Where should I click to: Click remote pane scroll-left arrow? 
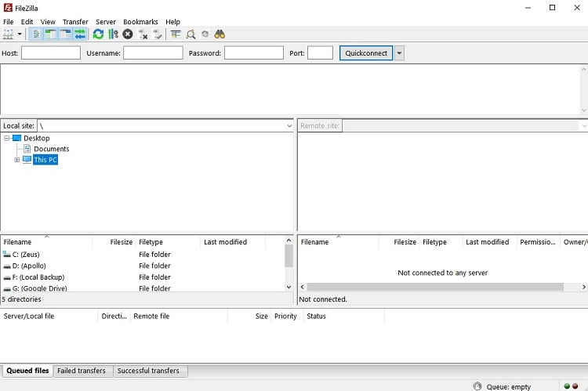303,287
